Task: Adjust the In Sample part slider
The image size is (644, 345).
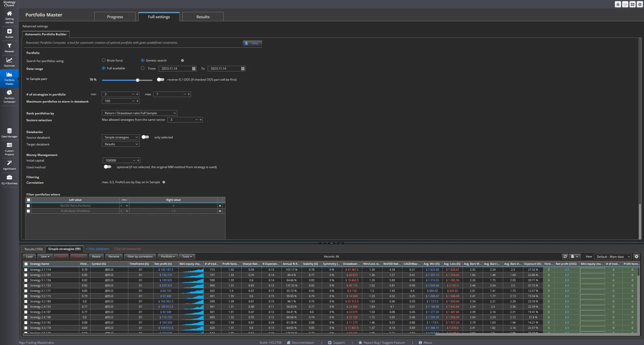Action: 138,80
